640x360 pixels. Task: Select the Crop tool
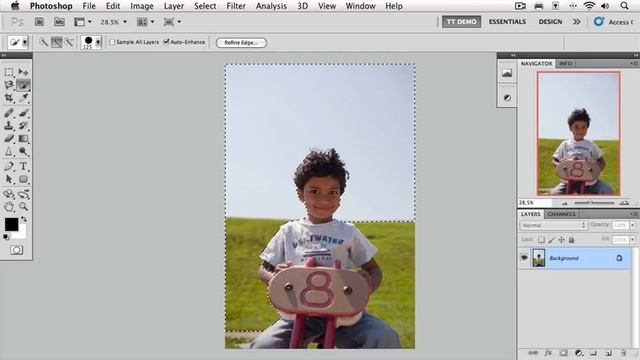(x=9, y=98)
